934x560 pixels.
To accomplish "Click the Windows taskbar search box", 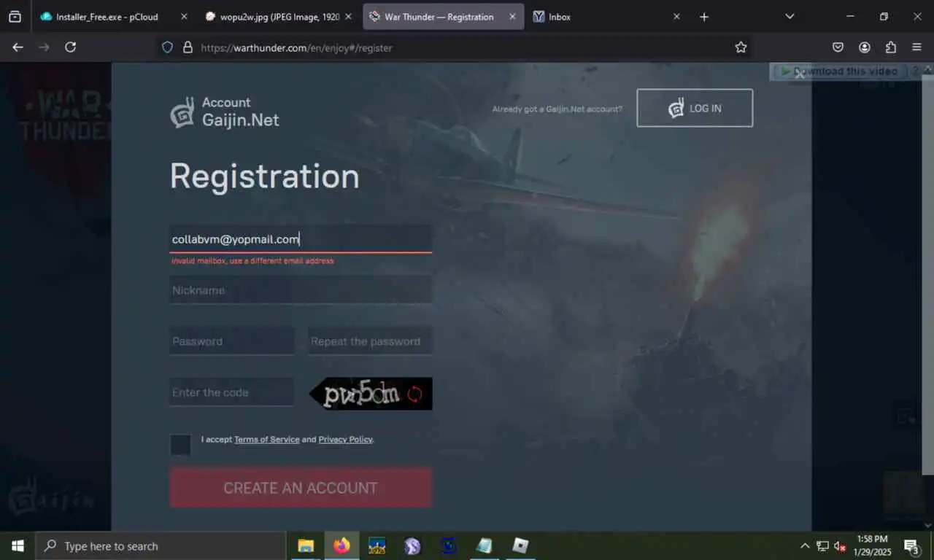I will click(161, 545).
